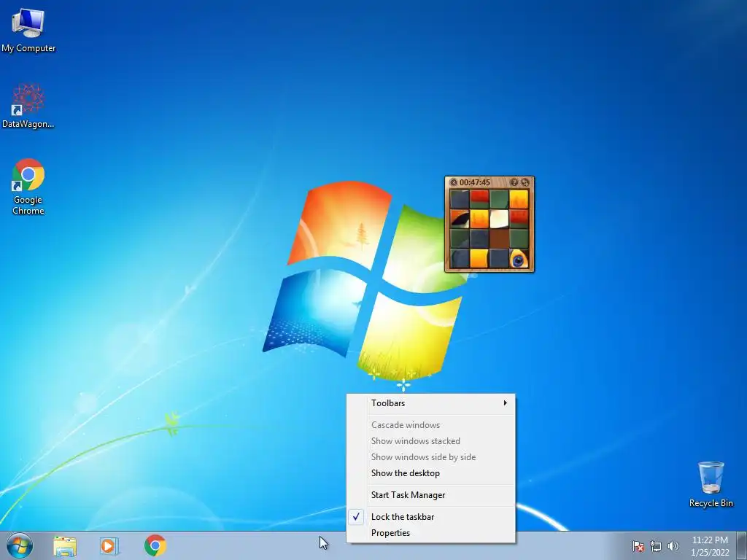The image size is (747, 560).
Task: Choose Cascade windows in context menu
Action: pos(430,425)
